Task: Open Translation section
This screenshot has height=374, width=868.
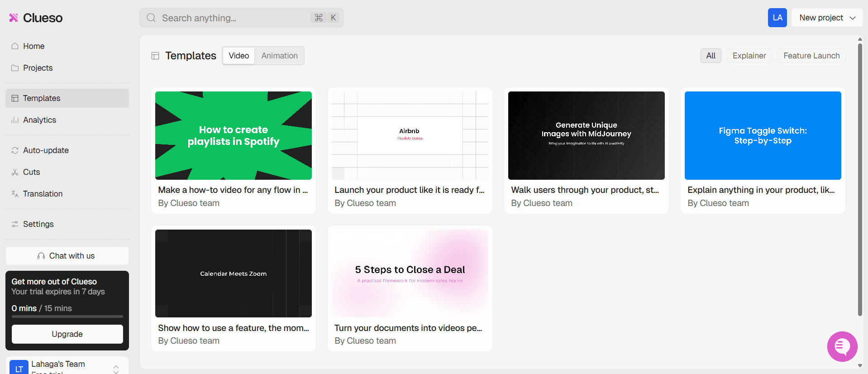Action: (x=67, y=194)
